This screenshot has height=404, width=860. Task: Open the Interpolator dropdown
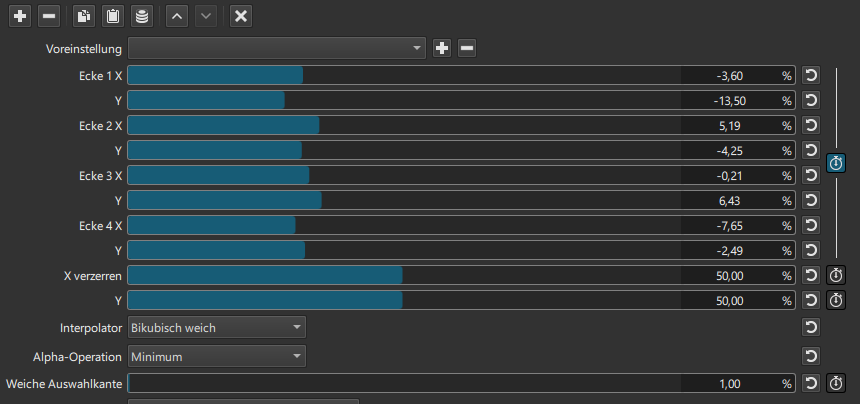pos(216,327)
